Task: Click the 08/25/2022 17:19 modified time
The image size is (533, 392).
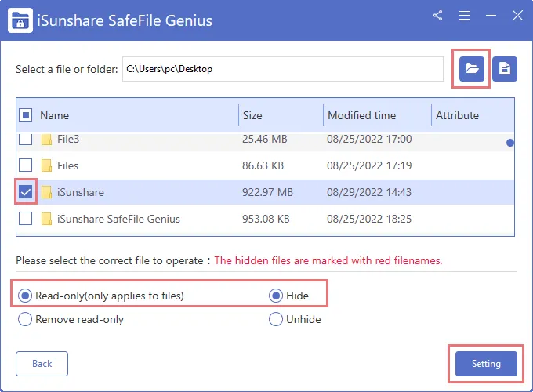Action: (x=369, y=165)
